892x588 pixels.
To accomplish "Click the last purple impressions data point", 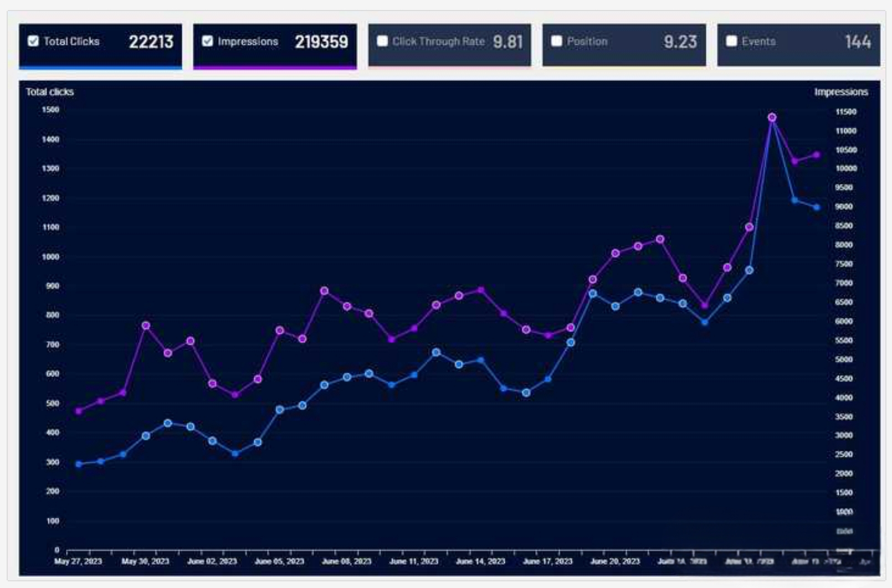I will [816, 155].
